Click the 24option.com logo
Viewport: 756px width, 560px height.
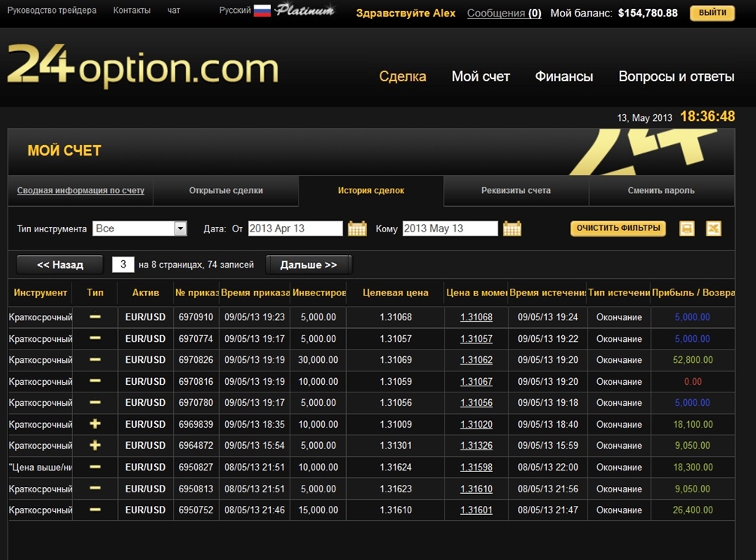click(143, 66)
